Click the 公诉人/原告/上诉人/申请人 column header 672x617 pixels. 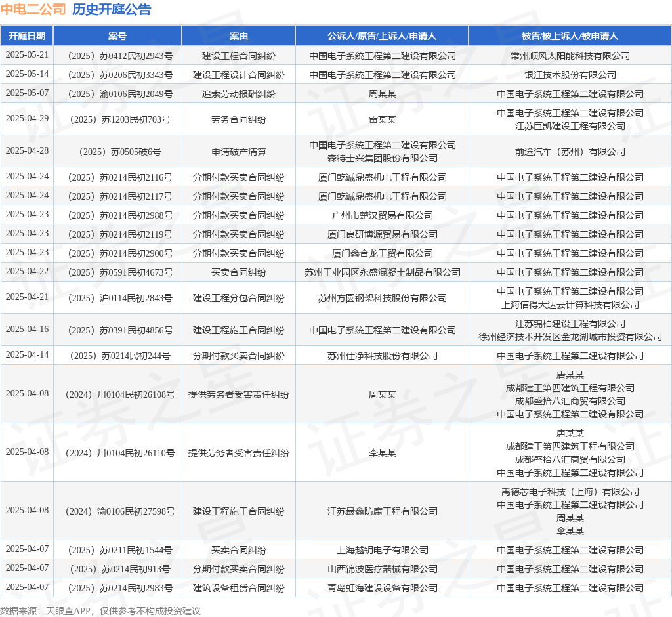(382, 36)
